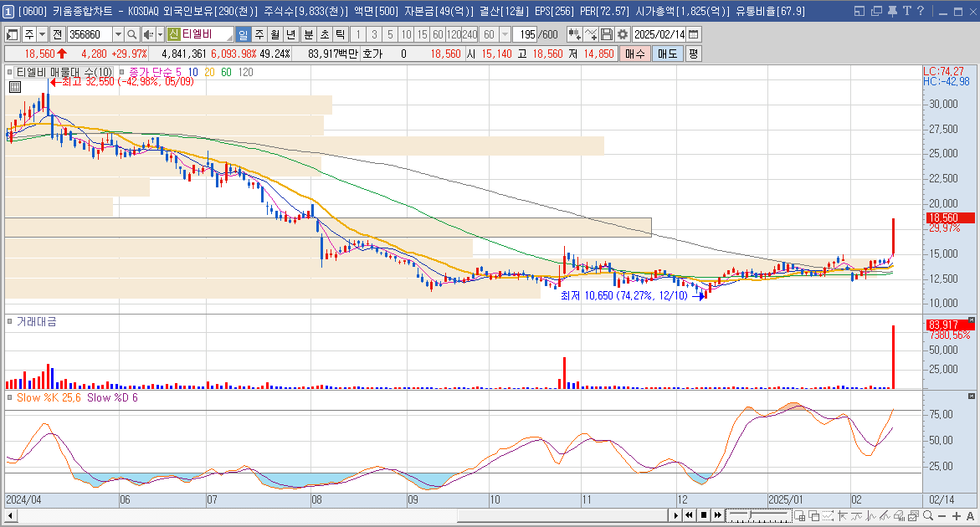Expand the dropdown next to the speaker icon
Screen dimensions: 980x527
coord(160,34)
